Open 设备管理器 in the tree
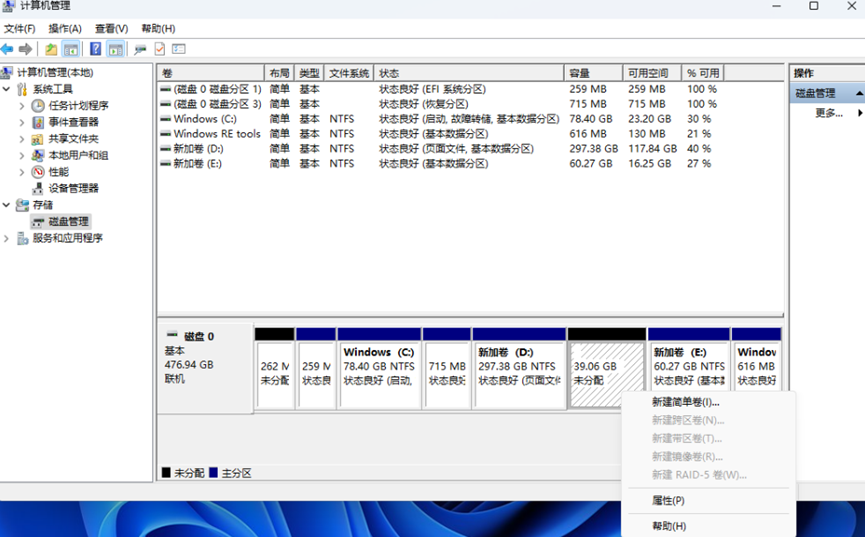 coord(73,188)
